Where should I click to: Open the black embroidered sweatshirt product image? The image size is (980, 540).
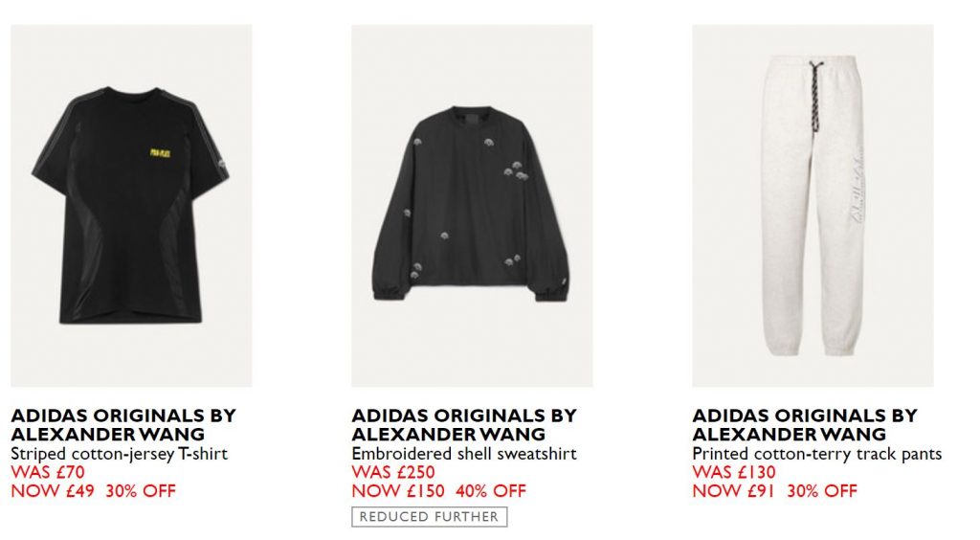coord(472,206)
